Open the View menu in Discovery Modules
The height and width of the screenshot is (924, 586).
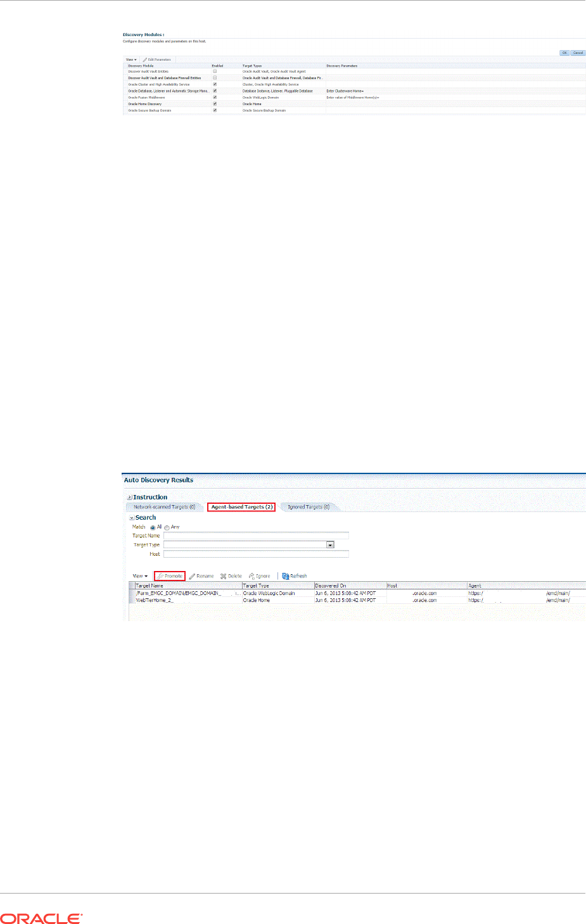131,60
